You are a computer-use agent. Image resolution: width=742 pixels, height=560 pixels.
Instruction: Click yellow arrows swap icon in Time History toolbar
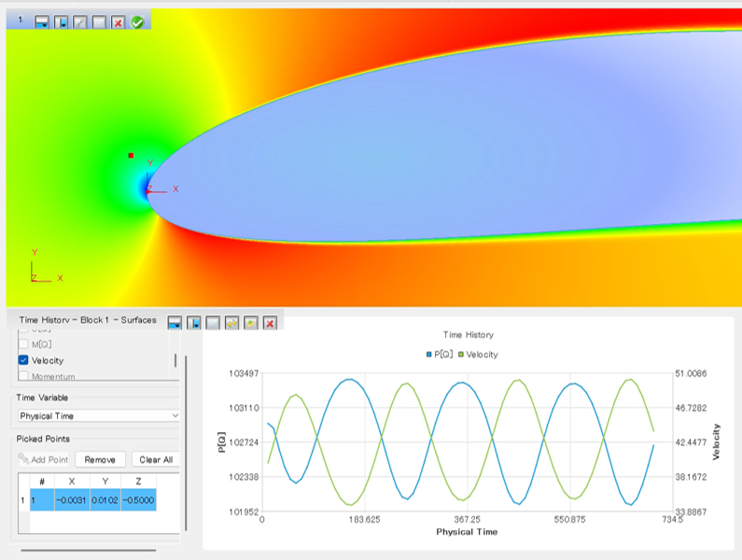pos(231,323)
